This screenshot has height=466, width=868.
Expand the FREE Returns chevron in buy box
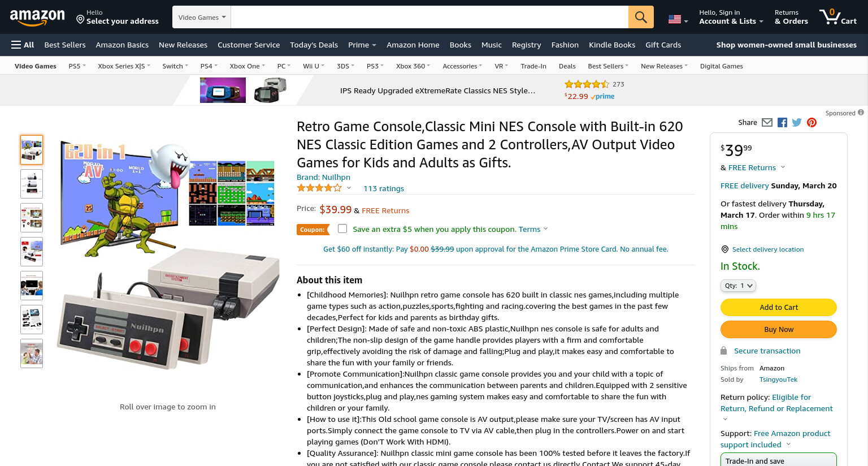[x=783, y=167]
